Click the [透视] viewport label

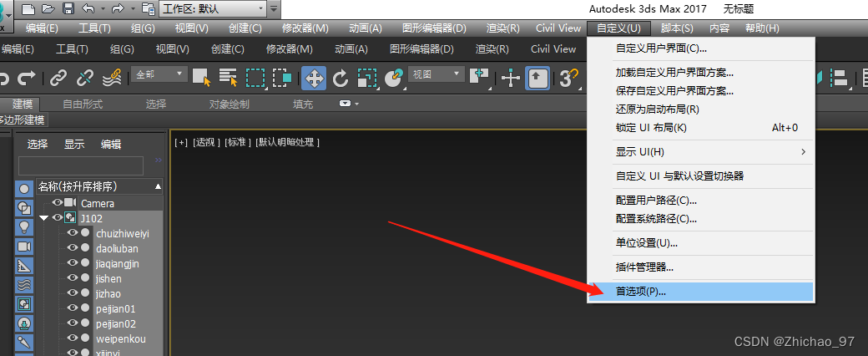tap(206, 143)
